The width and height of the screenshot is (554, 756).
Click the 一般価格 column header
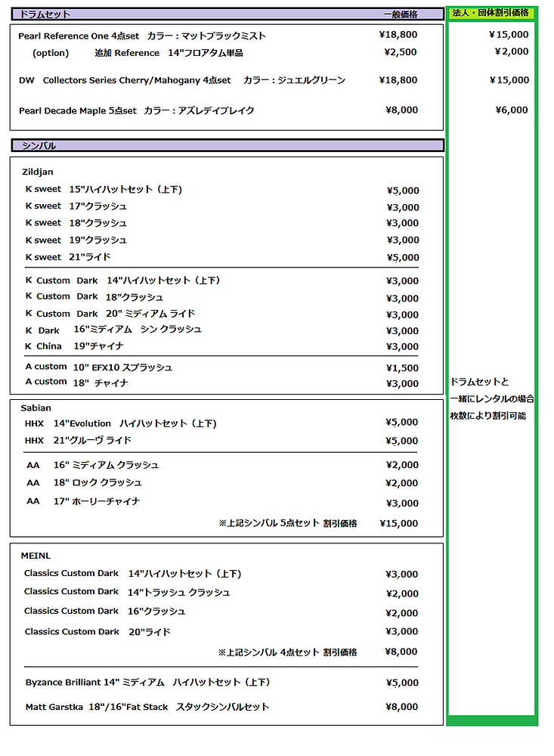(401, 14)
